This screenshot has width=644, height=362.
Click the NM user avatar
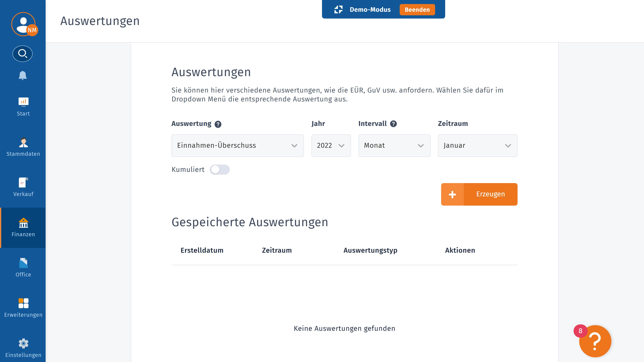pos(23,24)
